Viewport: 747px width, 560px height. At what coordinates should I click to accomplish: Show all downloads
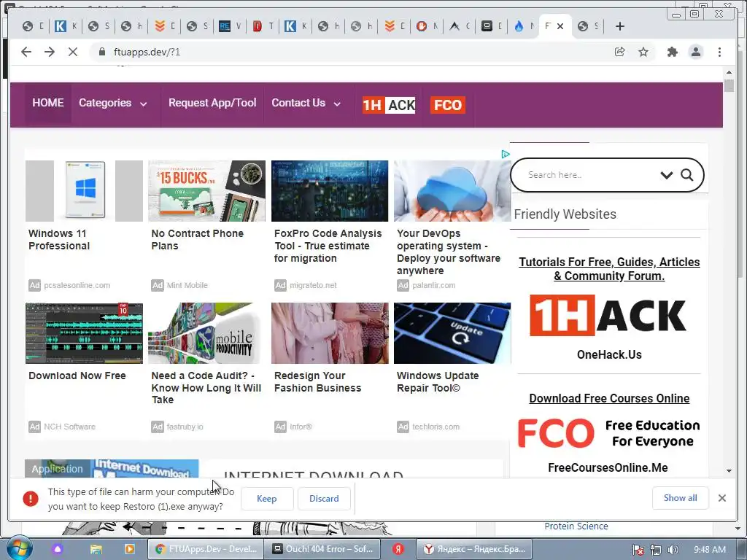(681, 497)
